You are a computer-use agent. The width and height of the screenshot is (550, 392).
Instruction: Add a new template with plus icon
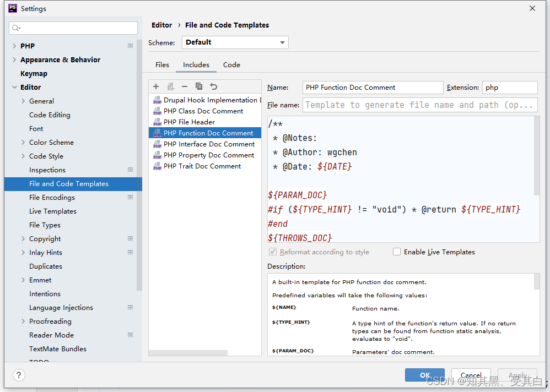pos(156,86)
